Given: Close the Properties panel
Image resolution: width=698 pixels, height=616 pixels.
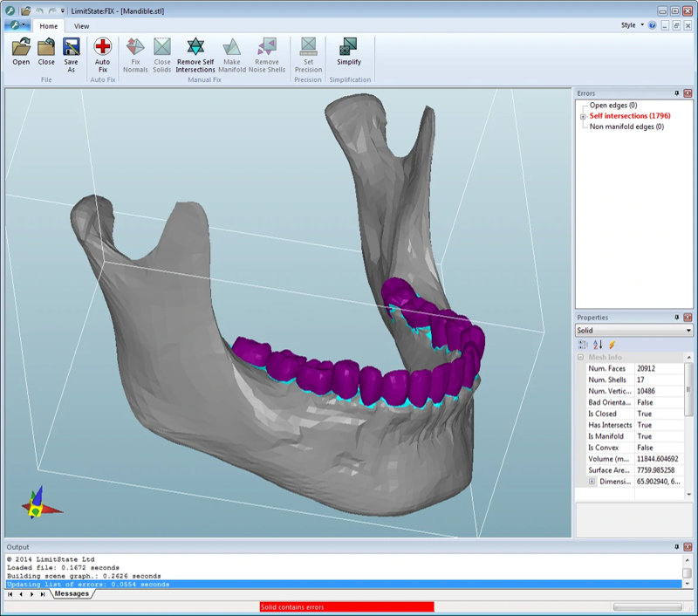Looking at the screenshot, I should point(688,318).
